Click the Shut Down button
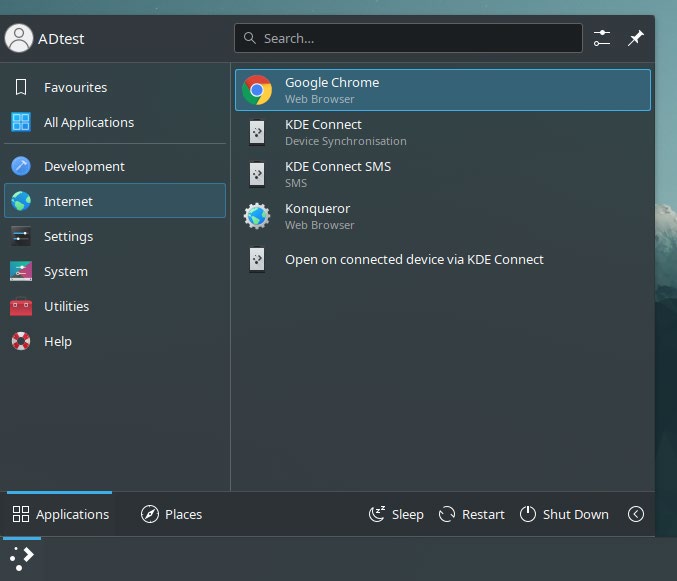 click(x=564, y=514)
